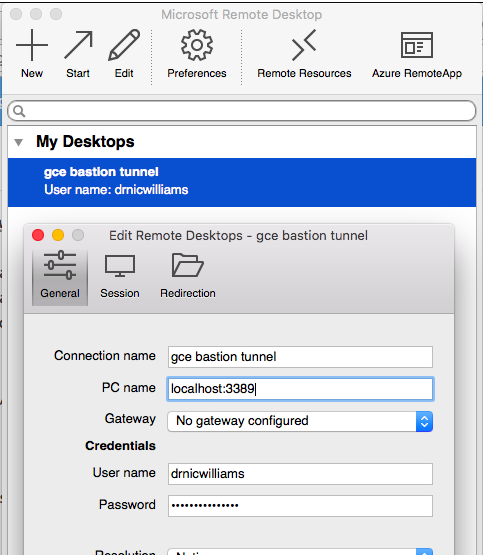
Task: Start the selected connection with arrow icon
Action: (78, 45)
